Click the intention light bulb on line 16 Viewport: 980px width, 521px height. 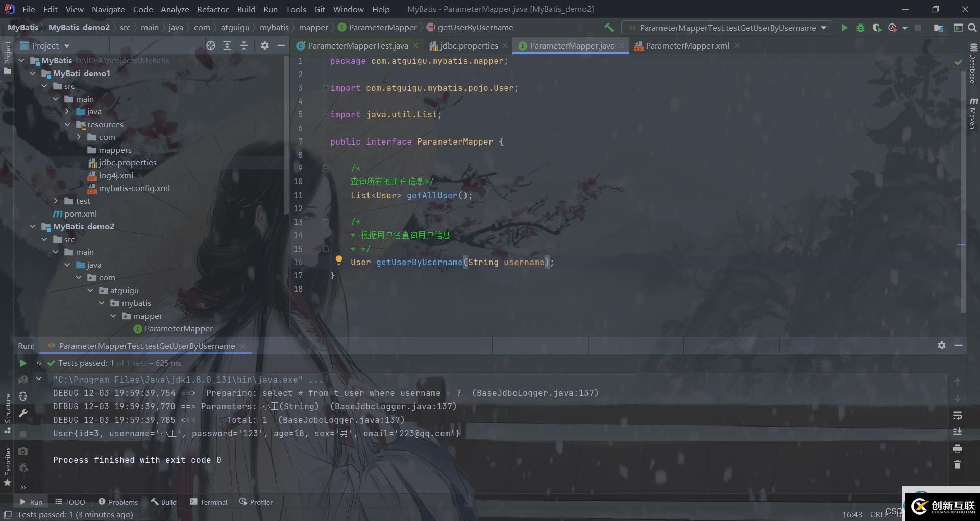(x=338, y=260)
